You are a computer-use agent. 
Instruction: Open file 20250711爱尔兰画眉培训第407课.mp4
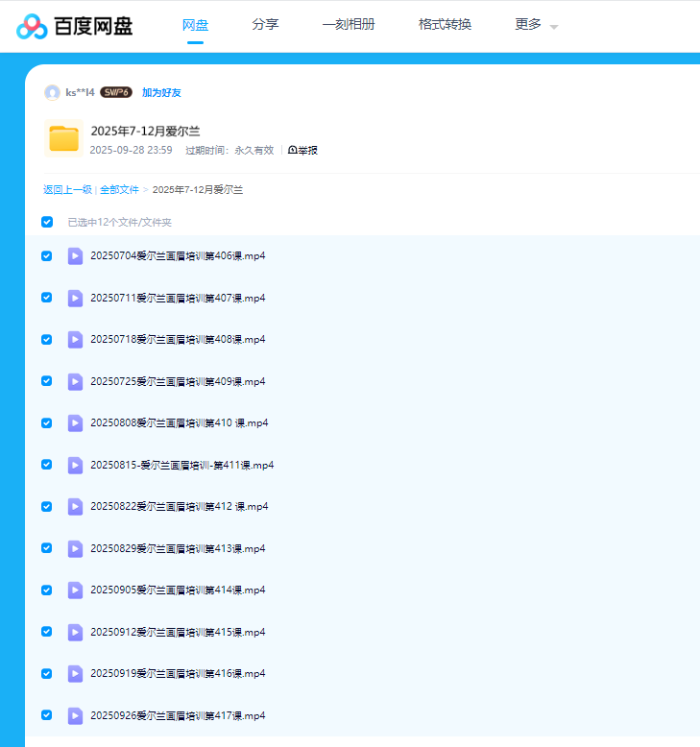coord(178,298)
